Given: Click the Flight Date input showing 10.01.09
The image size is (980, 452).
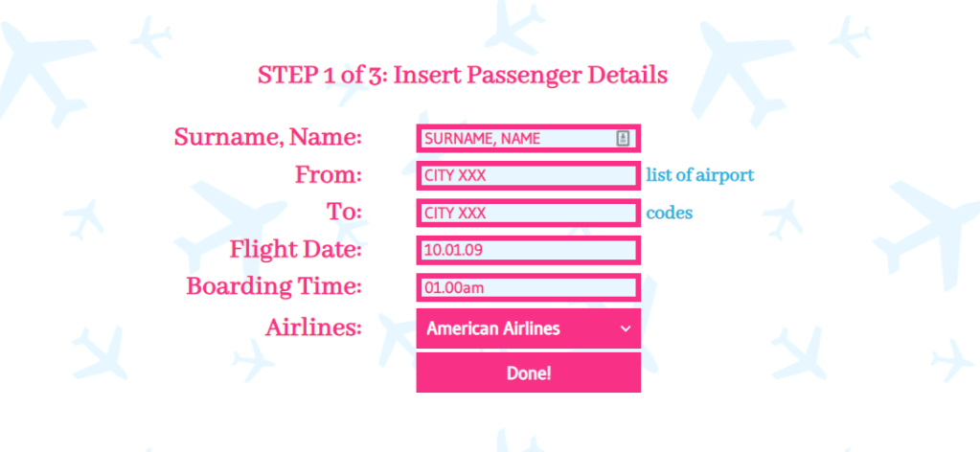Looking at the screenshot, I should 528,250.
